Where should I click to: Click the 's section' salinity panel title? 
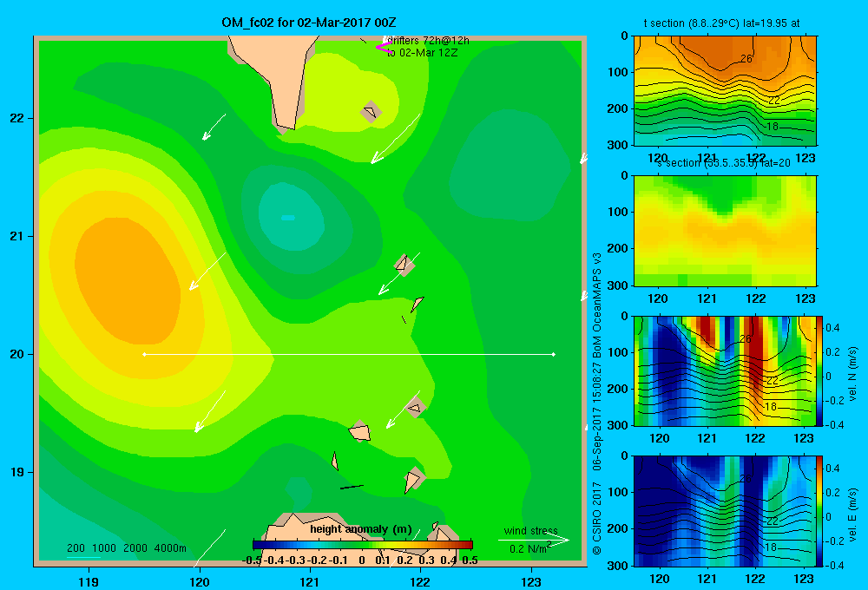click(x=724, y=163)
